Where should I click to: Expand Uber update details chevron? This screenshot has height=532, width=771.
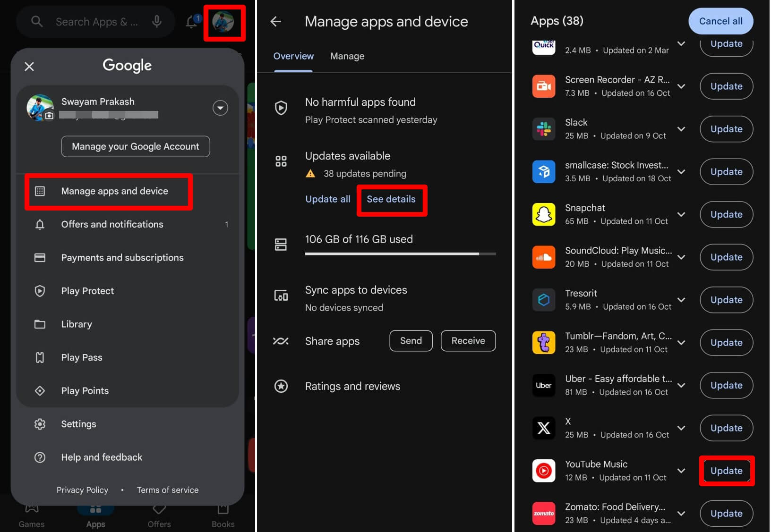point(681,385)
